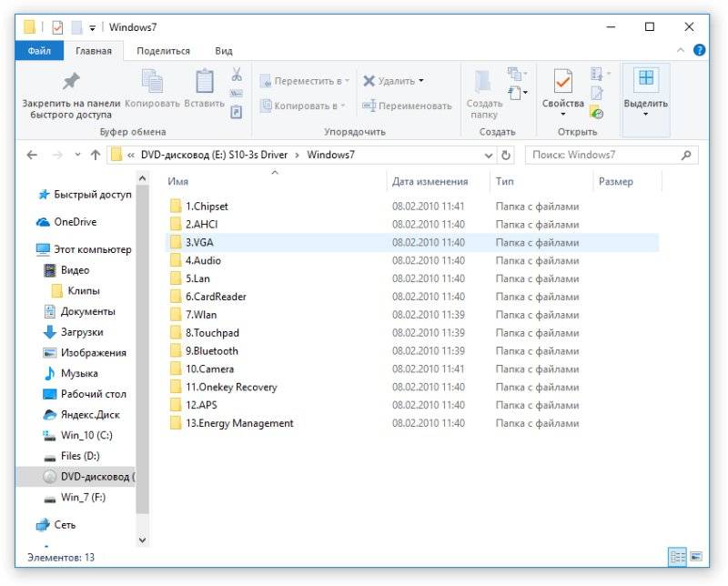
Task: Switch to Details view icon in status bar
Action: click(x=677, y=556)
